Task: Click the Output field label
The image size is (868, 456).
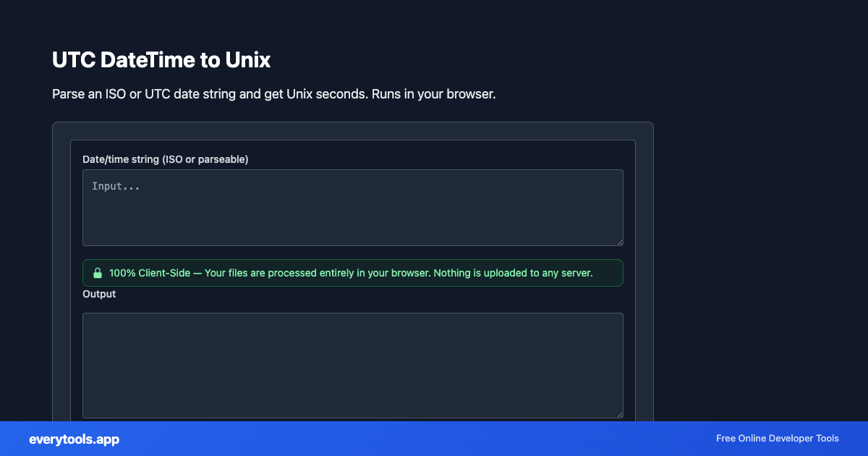Action: [x=99, y=294]
